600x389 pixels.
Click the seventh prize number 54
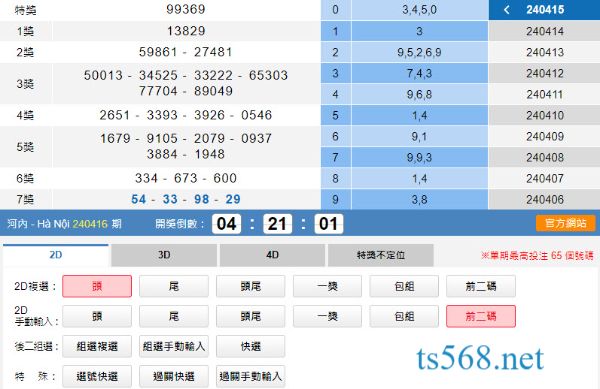[139, 199]
